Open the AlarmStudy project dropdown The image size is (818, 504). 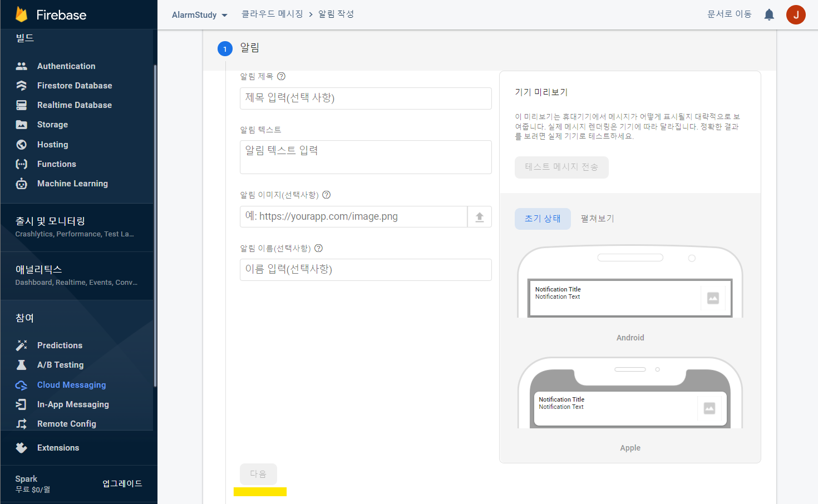coord(199,15)
